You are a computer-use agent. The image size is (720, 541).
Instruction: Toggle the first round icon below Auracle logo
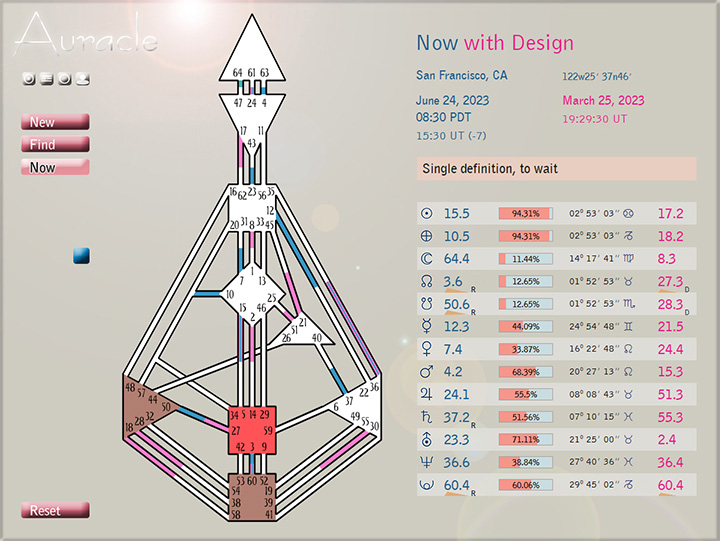tap(28, 79)
